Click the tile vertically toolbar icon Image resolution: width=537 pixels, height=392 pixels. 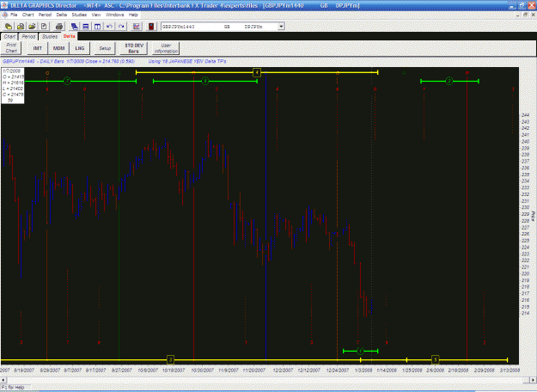coord(98,27)
